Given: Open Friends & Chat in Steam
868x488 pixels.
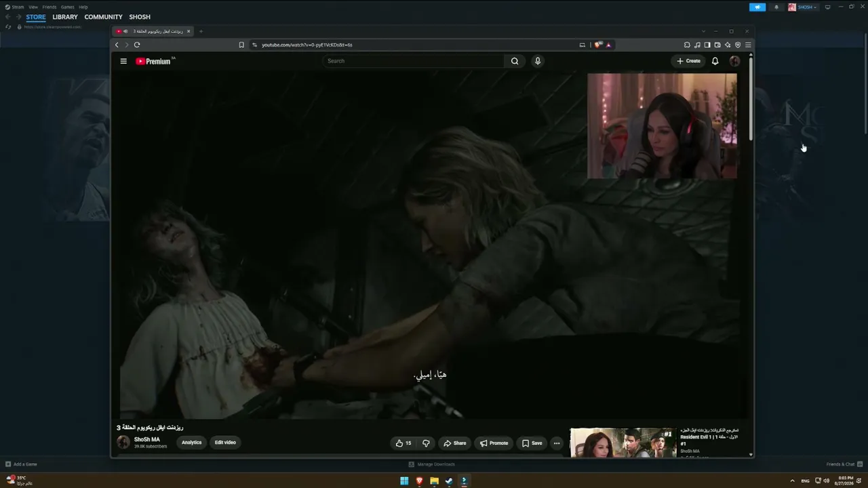Looking at the screenshot, I should click(x=844, y=464).
